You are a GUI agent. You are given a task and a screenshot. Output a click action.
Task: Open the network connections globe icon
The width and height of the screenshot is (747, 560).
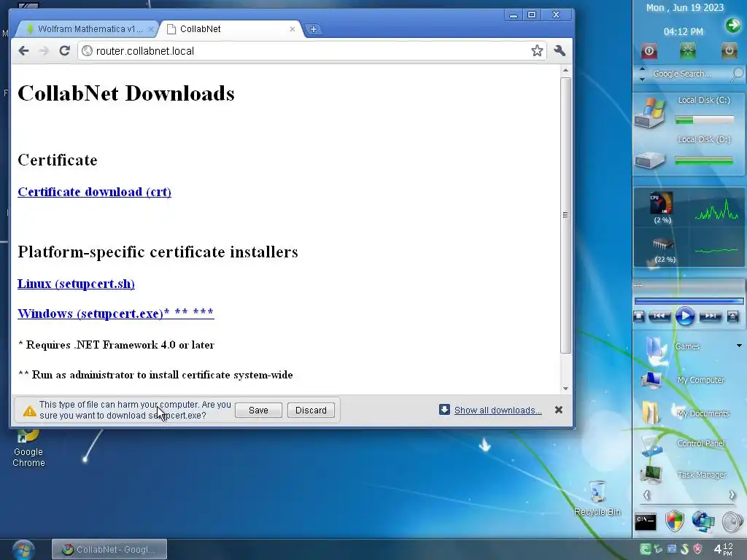[703, 521]
